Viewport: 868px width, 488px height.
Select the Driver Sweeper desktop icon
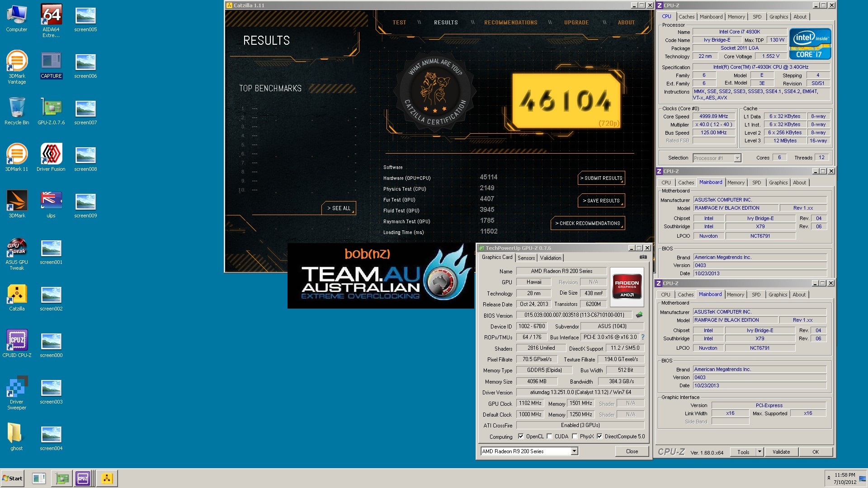click(17, 393)
